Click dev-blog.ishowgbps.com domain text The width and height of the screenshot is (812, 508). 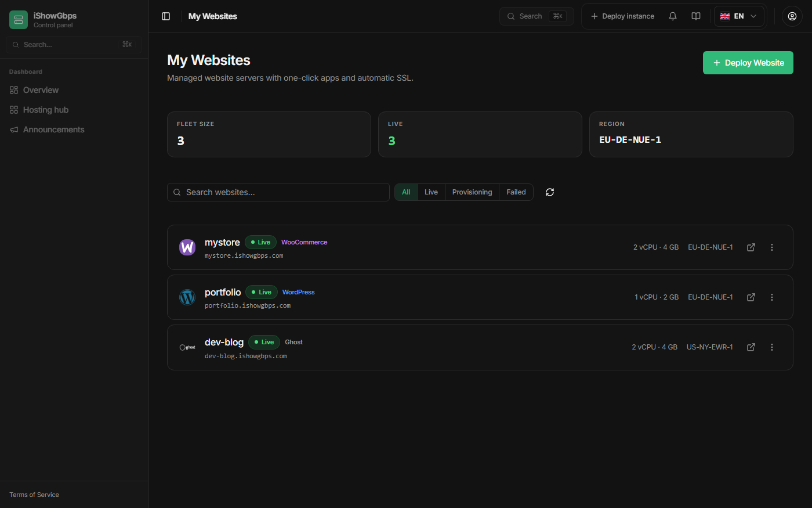[246, 356]
